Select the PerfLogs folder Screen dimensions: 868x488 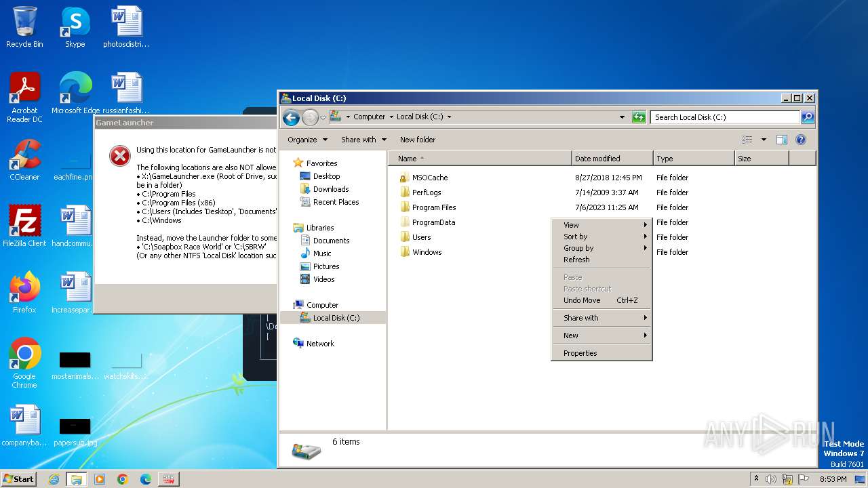[427, 192]
